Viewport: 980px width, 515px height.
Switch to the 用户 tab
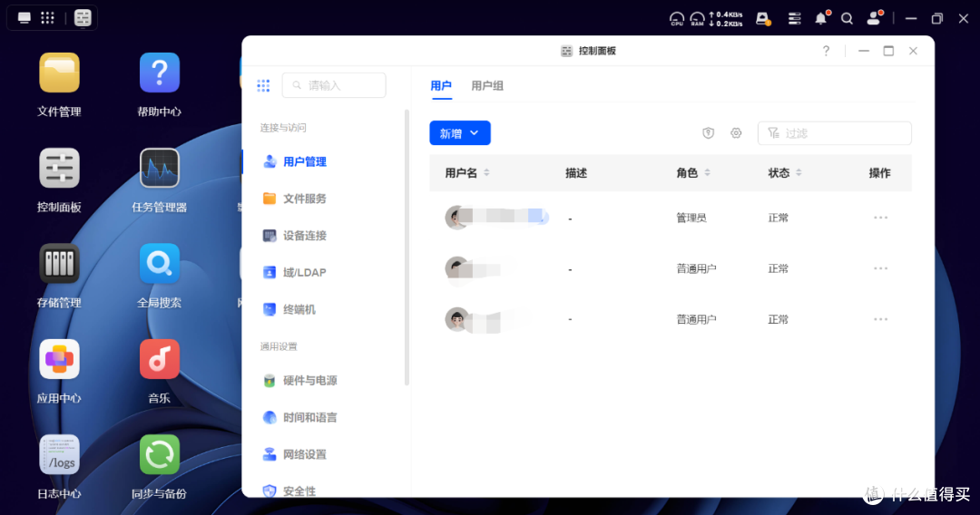[x=441, y=86]
